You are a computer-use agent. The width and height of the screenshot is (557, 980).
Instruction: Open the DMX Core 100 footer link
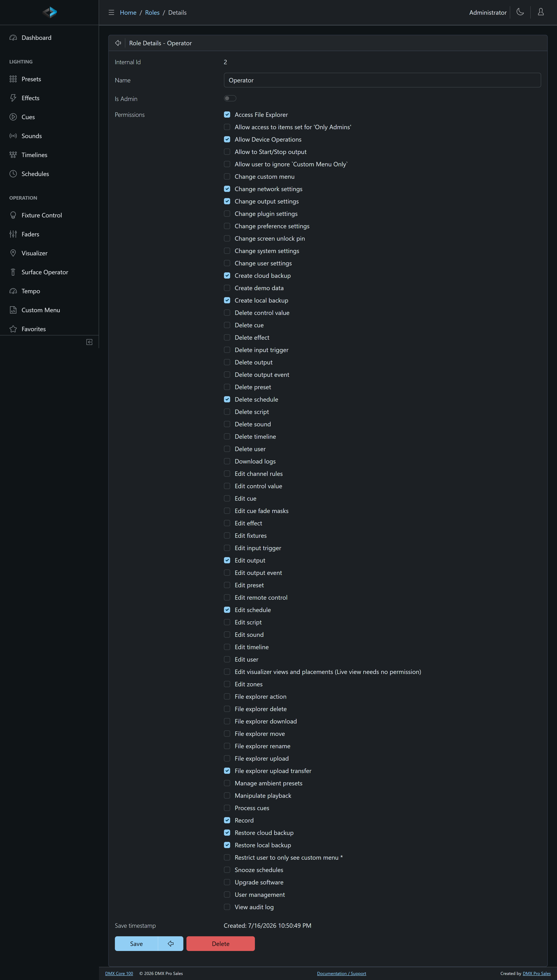point(119,973)
